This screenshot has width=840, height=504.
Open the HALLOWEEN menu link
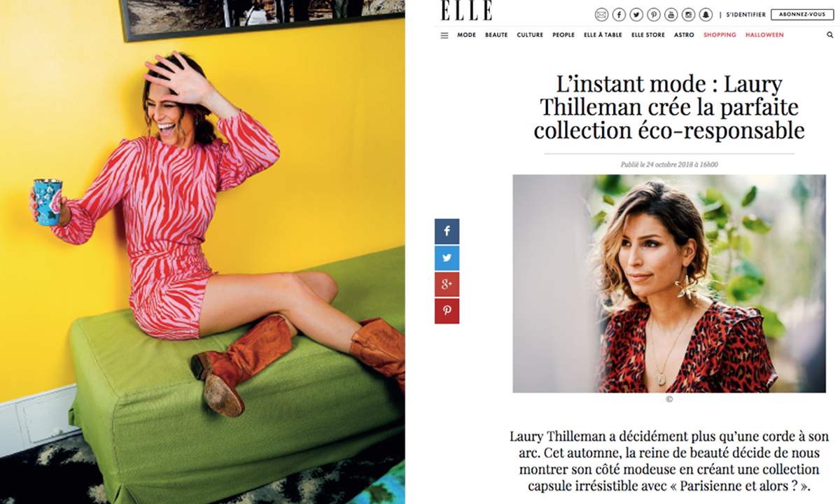pos(764,35)
